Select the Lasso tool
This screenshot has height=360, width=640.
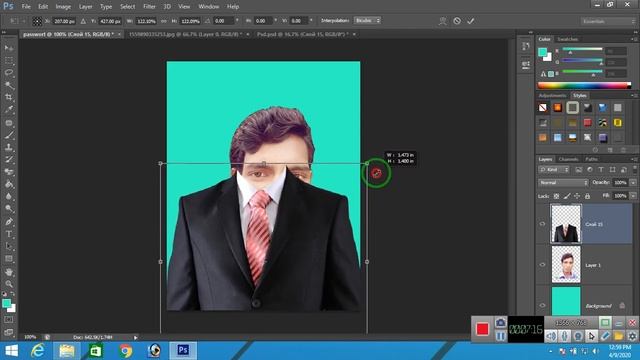9,73
